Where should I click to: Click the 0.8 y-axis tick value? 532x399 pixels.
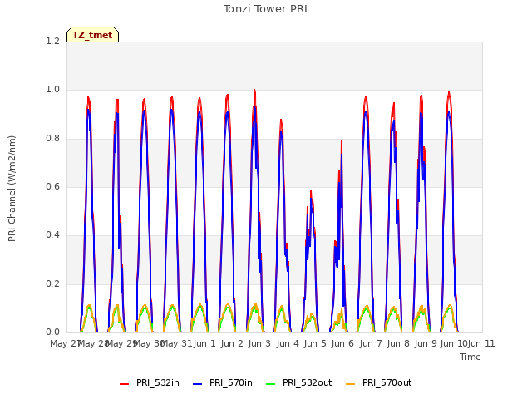[52, 138]
